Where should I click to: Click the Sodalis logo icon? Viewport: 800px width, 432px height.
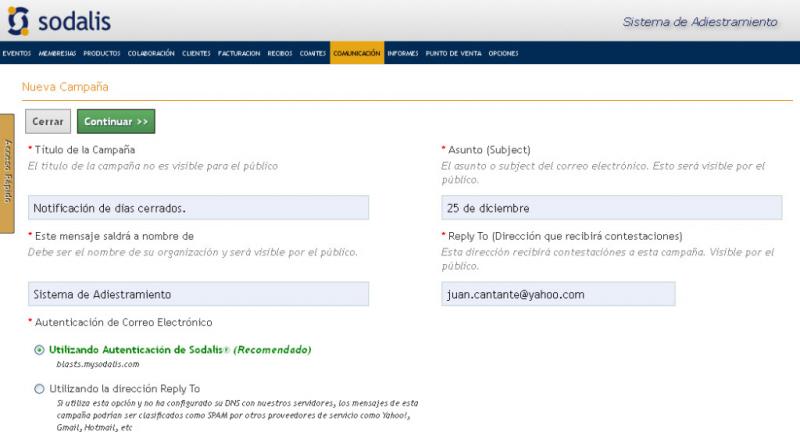coord(19,21)
